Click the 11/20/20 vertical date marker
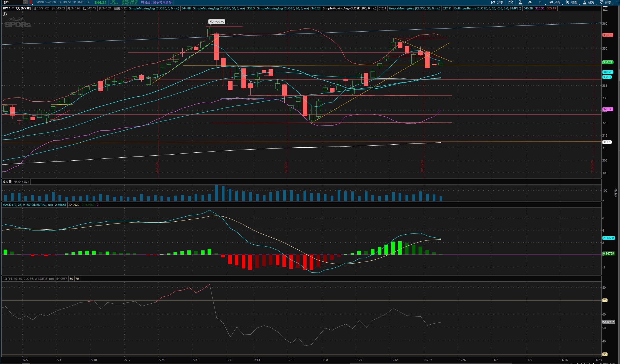620x364 pixels. pos(592,166)
